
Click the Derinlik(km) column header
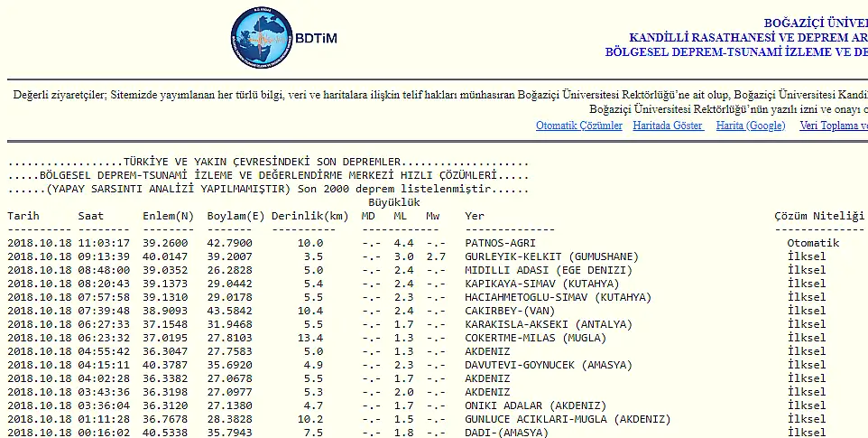coord(310,216)
